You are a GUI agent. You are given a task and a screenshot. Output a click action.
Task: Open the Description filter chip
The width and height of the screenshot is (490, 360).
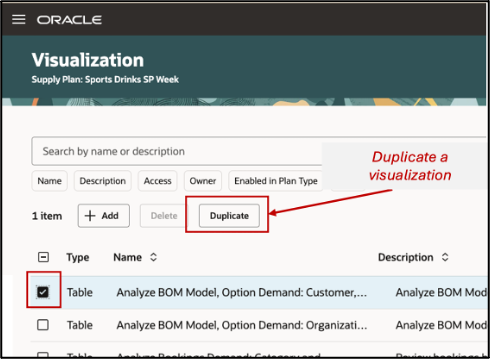103,181
